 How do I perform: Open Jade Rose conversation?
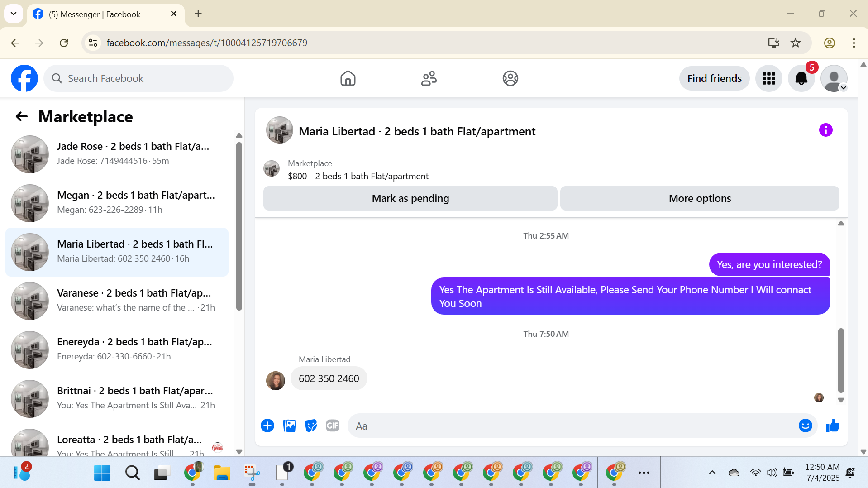coord(117,154)
